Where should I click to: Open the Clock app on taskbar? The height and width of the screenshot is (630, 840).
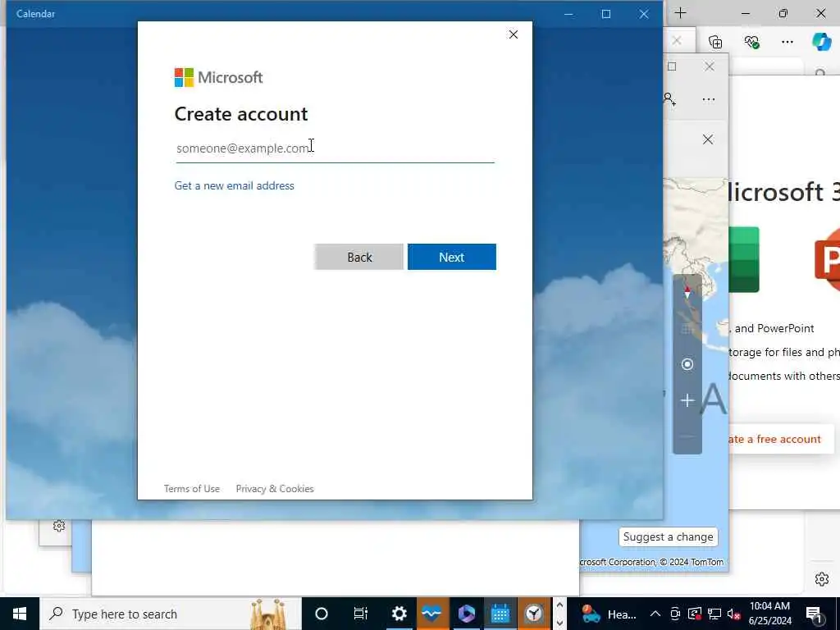tap(533, 614)
